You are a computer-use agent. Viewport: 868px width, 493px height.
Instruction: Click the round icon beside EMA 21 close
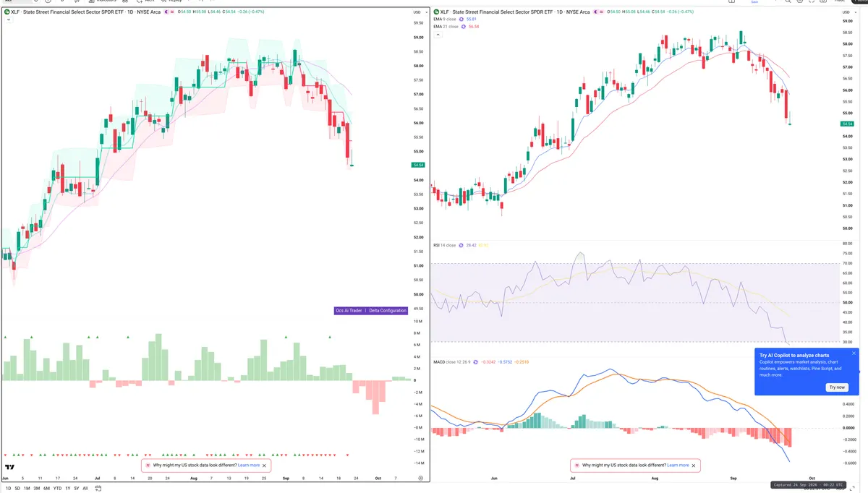(x=463, y=27)
